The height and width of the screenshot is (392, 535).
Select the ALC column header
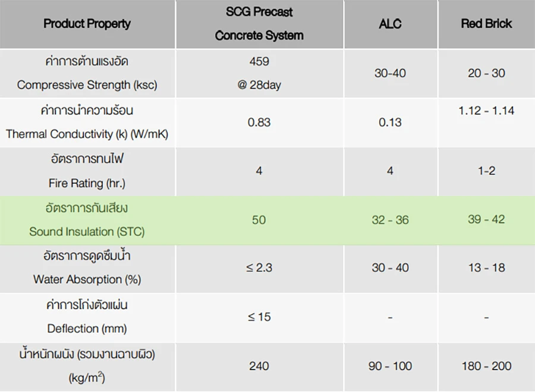click(390, 24)
